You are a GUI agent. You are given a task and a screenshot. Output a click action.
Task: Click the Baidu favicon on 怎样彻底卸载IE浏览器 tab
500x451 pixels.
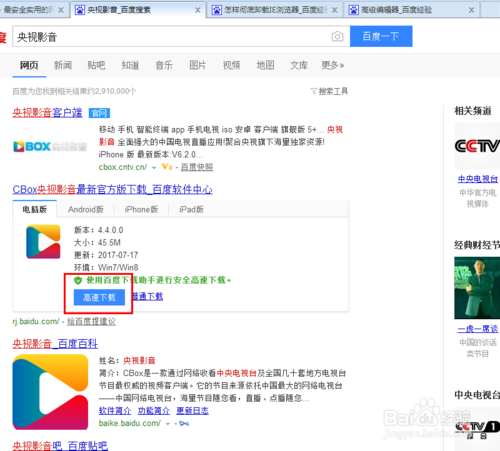[217, 10]
